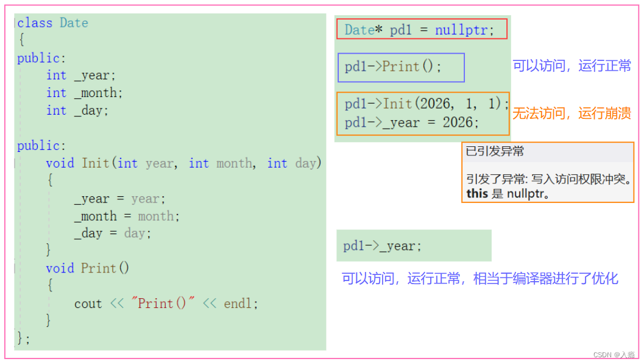
Task: Click the 'cout << "Print()" << endl;' statement
Action: tap(166, 304)
